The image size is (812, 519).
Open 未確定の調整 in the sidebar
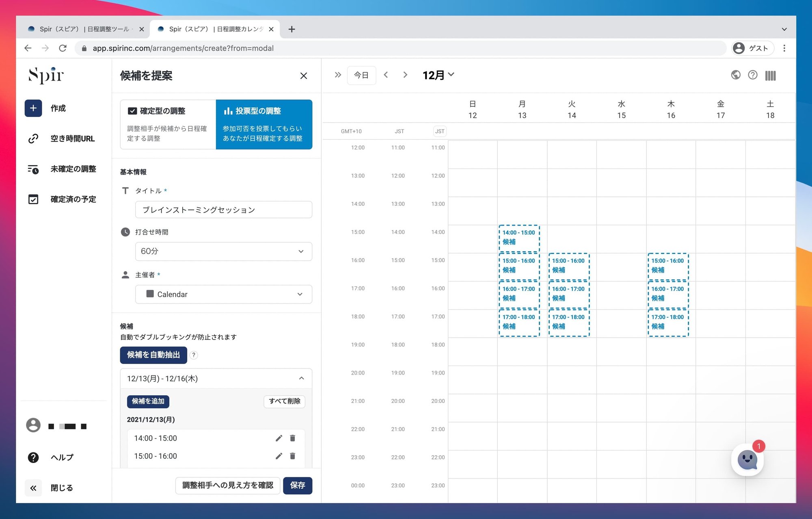coord(73,169)
